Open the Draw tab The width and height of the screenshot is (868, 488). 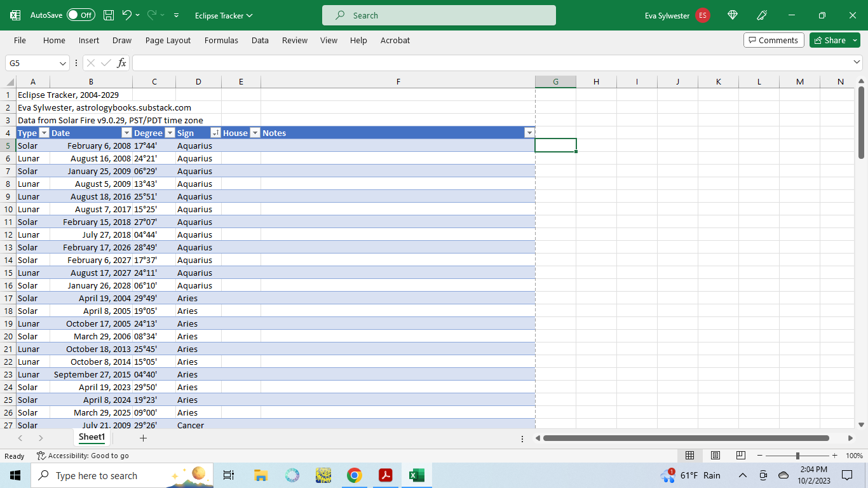coord(122,40)
